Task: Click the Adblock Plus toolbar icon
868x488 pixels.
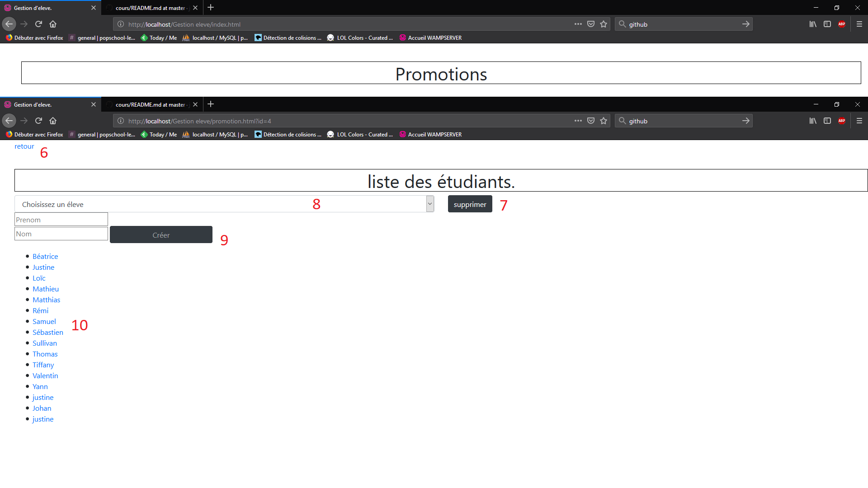Action: pos(842,121)
